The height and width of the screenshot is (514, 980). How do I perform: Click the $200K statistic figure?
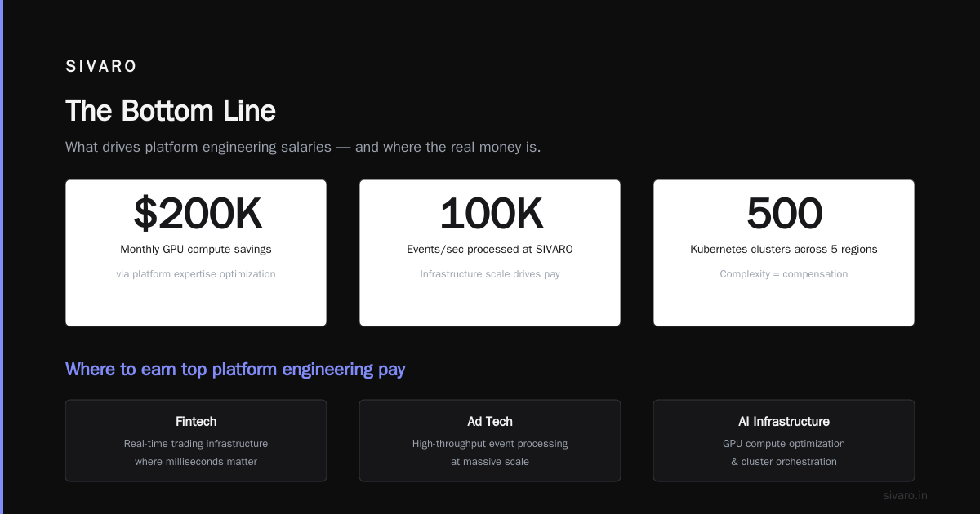click(196, 215)
